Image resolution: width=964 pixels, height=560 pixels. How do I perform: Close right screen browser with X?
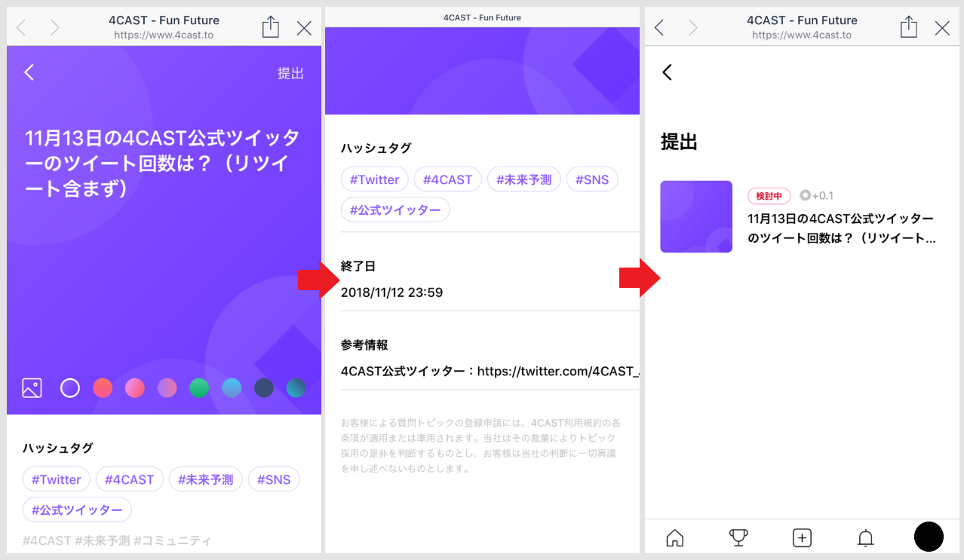[942, 29]
